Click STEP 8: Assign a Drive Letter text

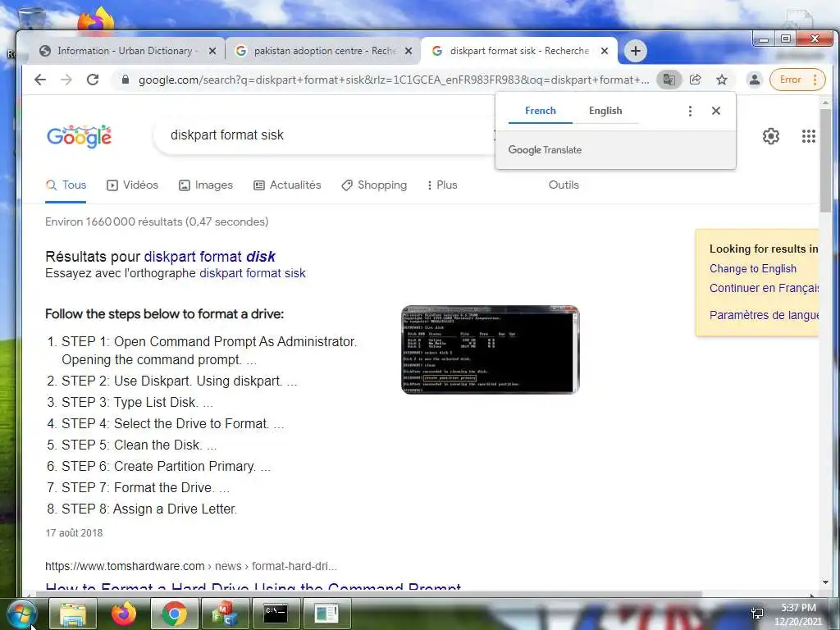coord(149,509)
